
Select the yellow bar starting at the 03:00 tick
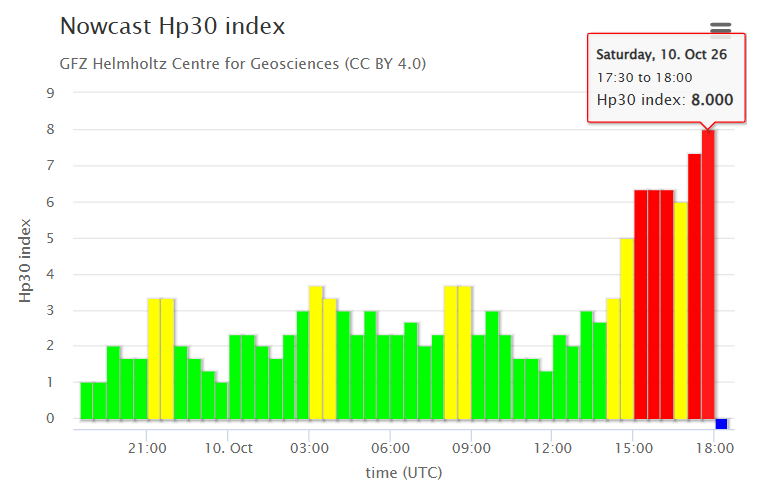[316, 353]
